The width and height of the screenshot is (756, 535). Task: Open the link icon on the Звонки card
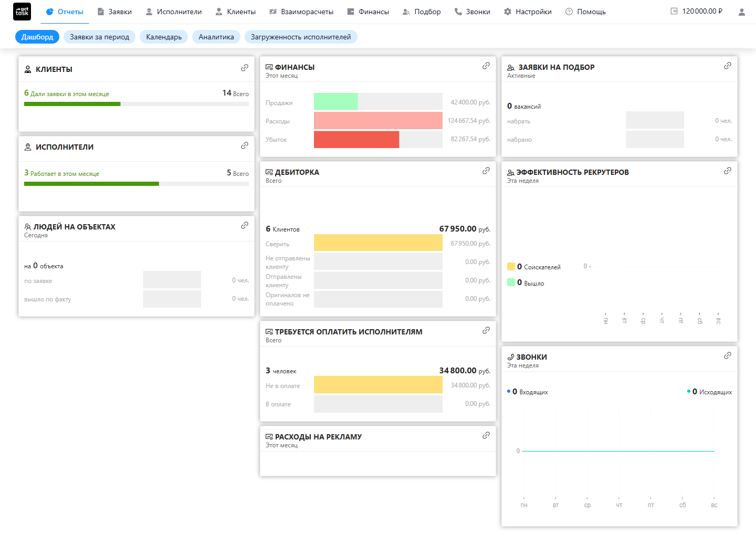pyautogui.click(x=728, y=355)
